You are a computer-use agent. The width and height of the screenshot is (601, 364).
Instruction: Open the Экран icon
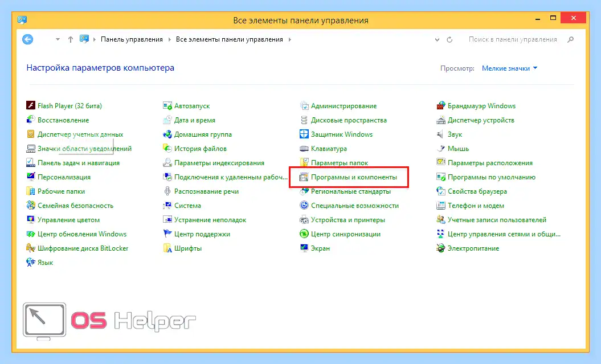click(304, 248)
